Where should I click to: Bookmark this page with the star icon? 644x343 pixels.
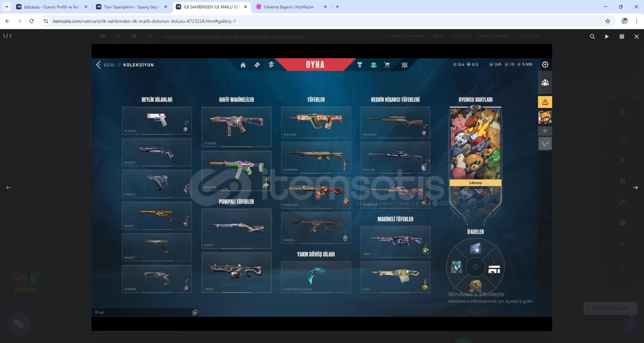[x=608, y=21]
